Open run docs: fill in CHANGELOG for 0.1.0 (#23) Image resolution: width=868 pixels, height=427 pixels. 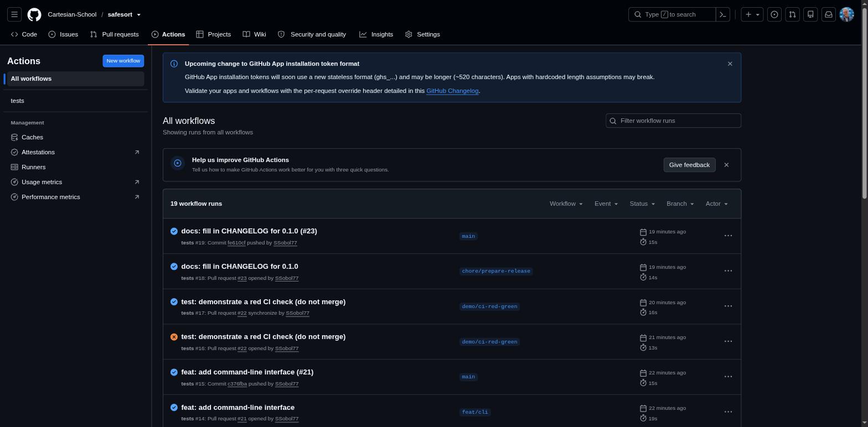249,231
